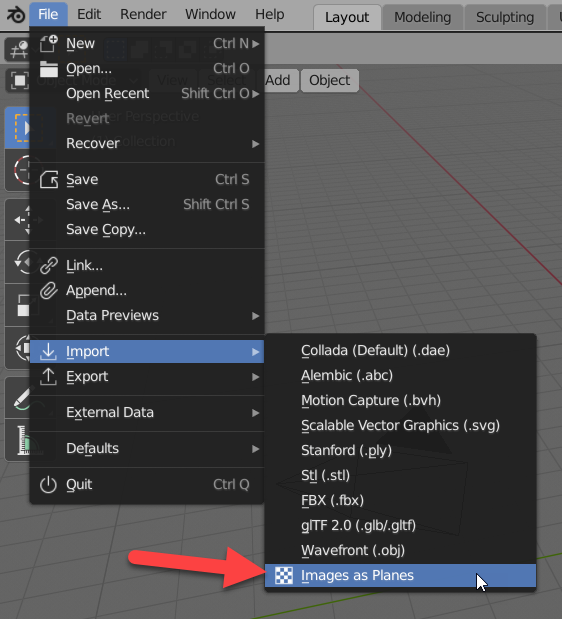Switch to the Modeling workspace tab

pyautogui.click(x=422, y=17)
